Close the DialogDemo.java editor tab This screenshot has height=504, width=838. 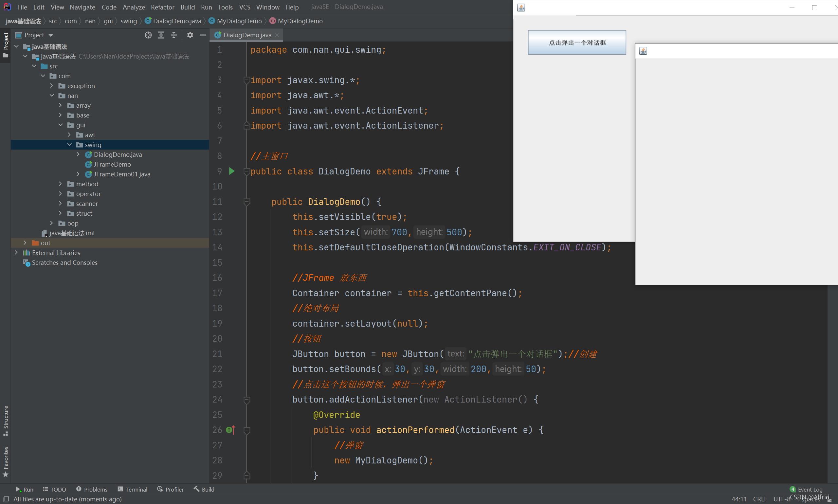[277, 35]
